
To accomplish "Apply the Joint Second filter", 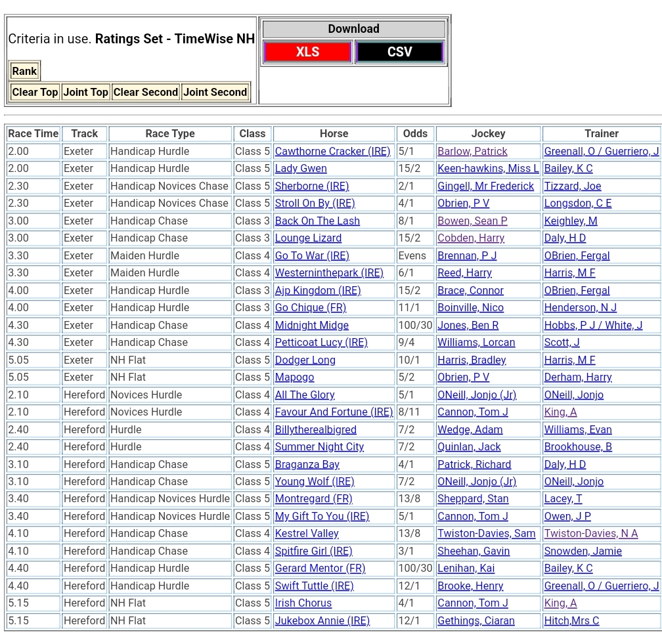I will [x=215, y=92].
